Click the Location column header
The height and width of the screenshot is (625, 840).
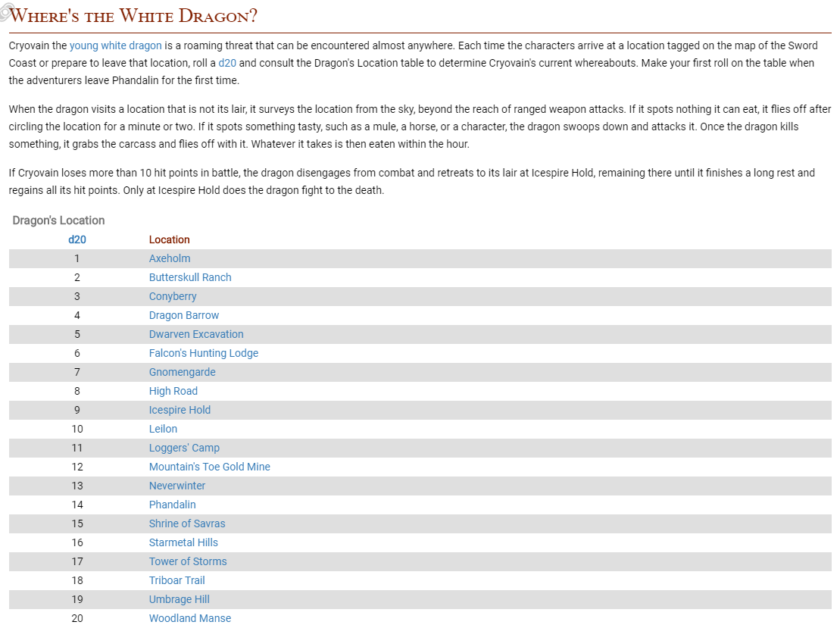(x=169, y=239)
